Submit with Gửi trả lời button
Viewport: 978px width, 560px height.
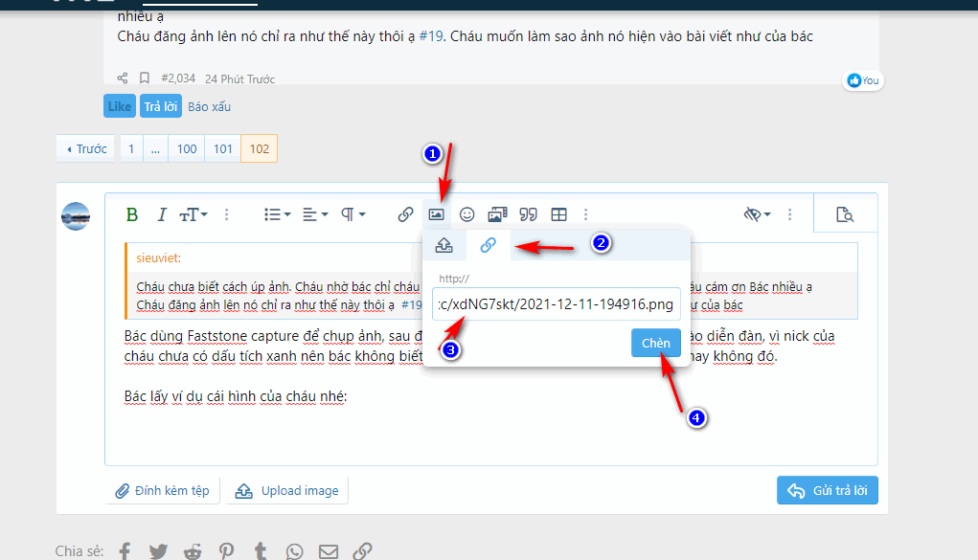click(x=827, y=490)
